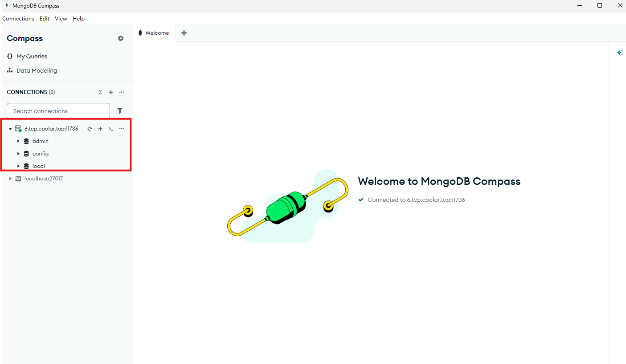Collapse all connections in the sidebar
This screenshot has height=364, width=626.
(x=100, y=92)
